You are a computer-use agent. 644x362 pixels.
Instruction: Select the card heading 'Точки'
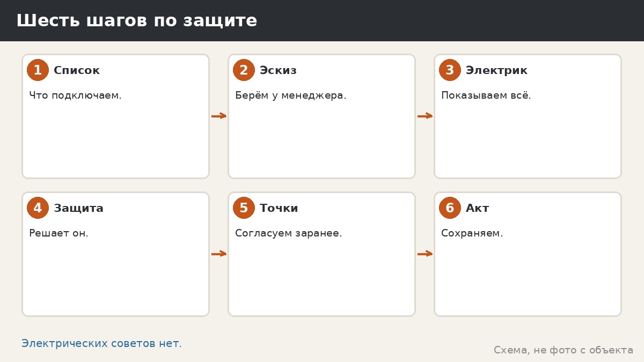pyautogui.click(x=279, y=208)
